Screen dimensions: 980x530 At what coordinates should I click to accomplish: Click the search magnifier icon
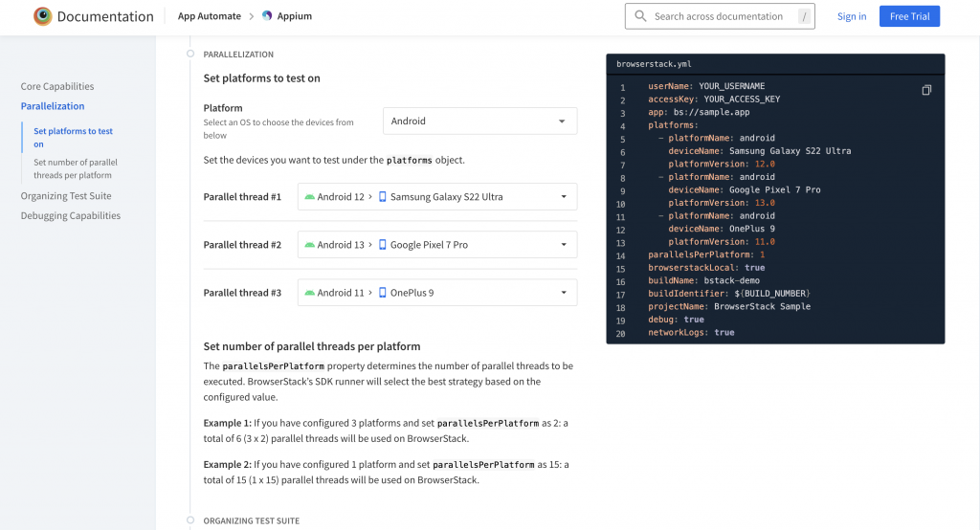click(641, 16)
